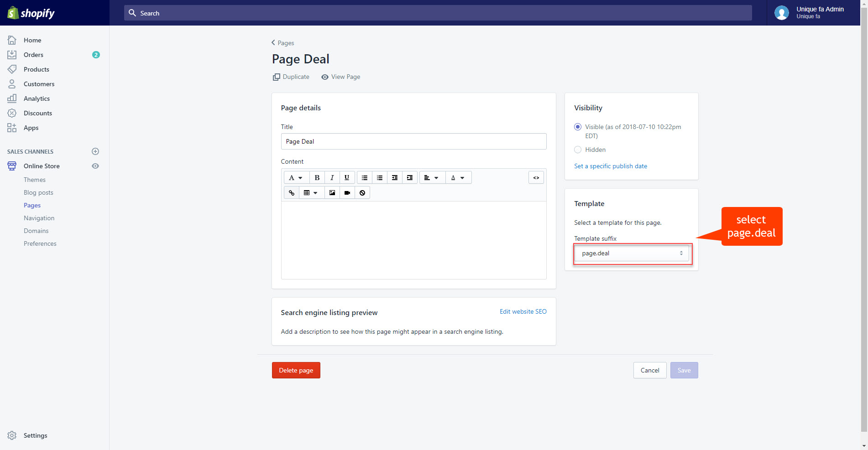Click Set a specific publish date
Viewport: 868px width, 450px height.
[611, 166]
